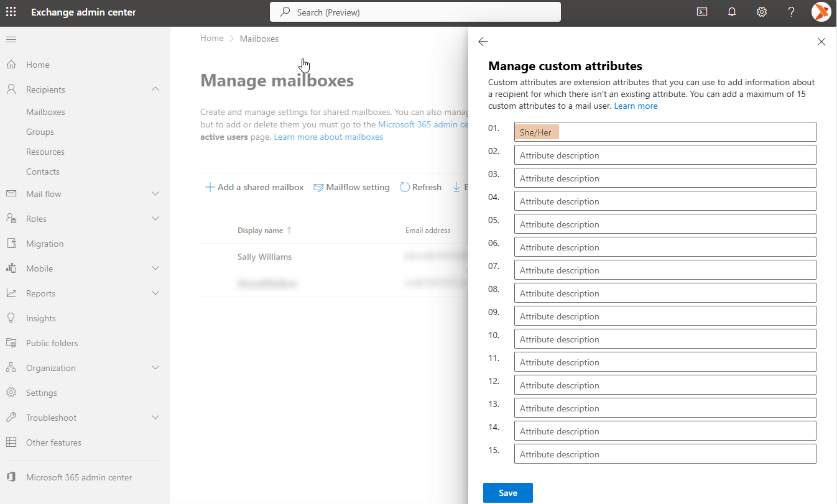Open settings gear in top bar
Screen dimensions: 837x504
click(761, 12)
